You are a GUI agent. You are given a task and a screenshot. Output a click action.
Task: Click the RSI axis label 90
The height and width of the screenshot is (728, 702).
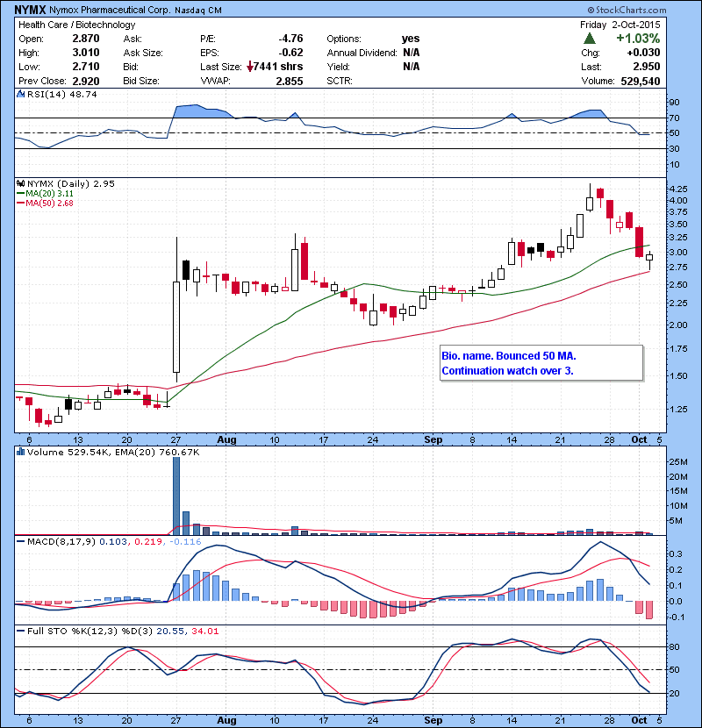click(x=674, y=102)
